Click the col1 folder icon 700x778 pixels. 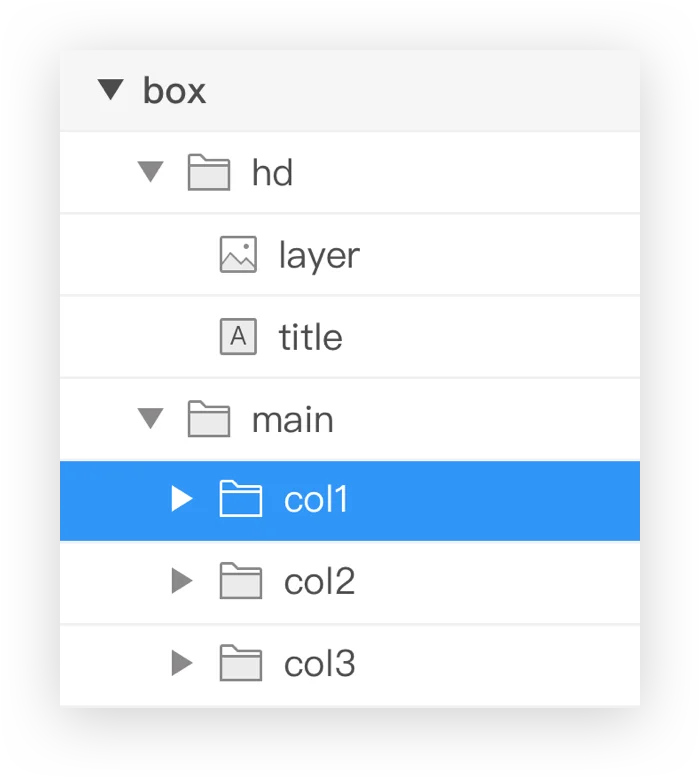240,498
